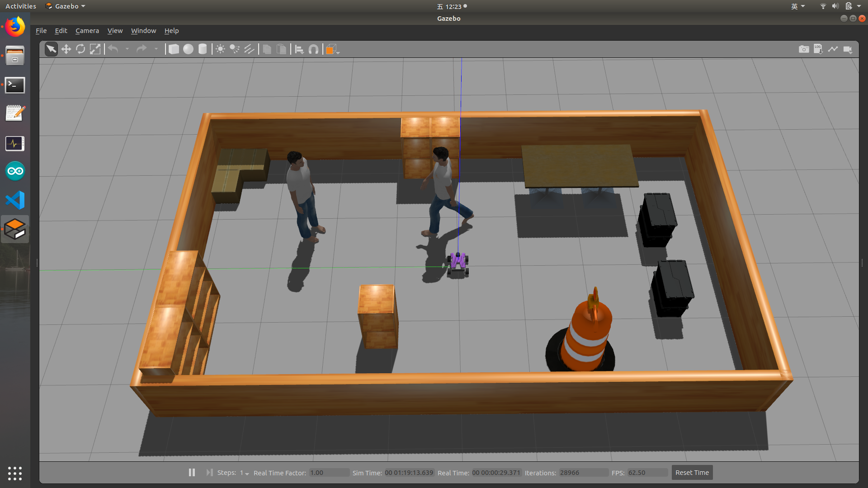
Task: Open the Camera menu
Action: pyautogui.click(x=87, y=31)
